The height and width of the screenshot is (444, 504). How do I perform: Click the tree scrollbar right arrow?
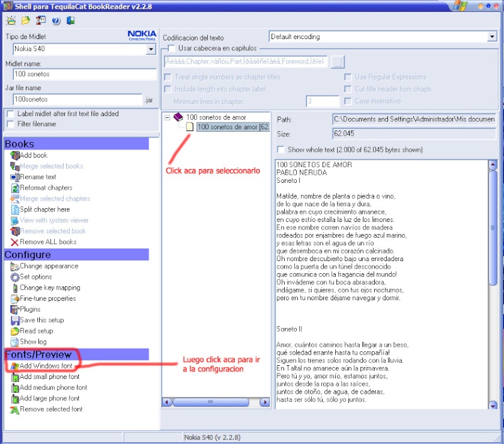click(x=265, y=402)
